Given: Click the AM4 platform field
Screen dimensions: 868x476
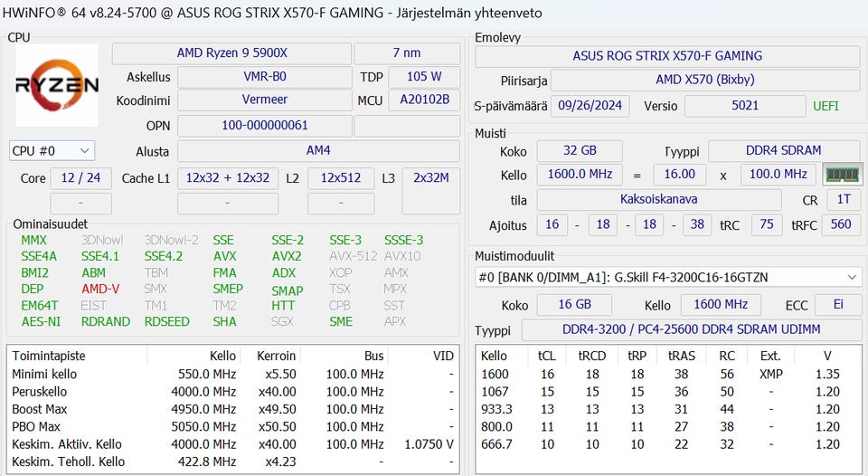Looking at the screenshot, I should click(318, 151).
